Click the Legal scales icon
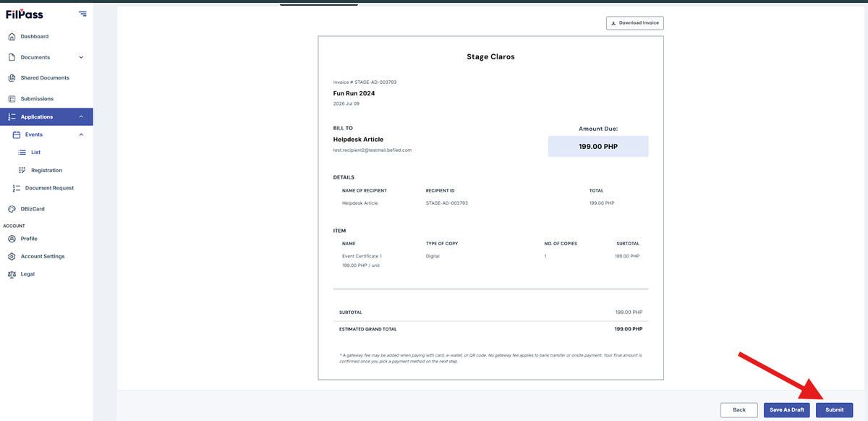 click(12, 274)
